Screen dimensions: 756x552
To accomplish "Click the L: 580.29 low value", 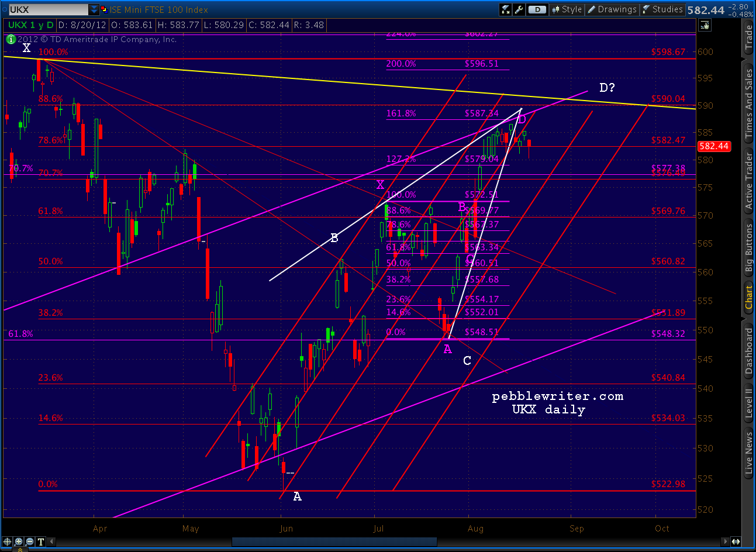I will (x=224, y=25).
